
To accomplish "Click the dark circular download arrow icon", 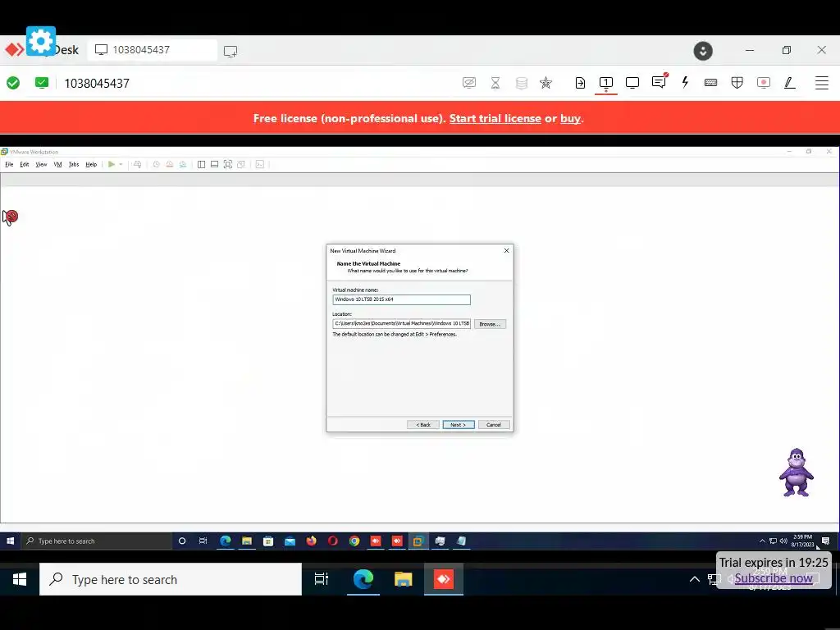I will coord(703,51).
